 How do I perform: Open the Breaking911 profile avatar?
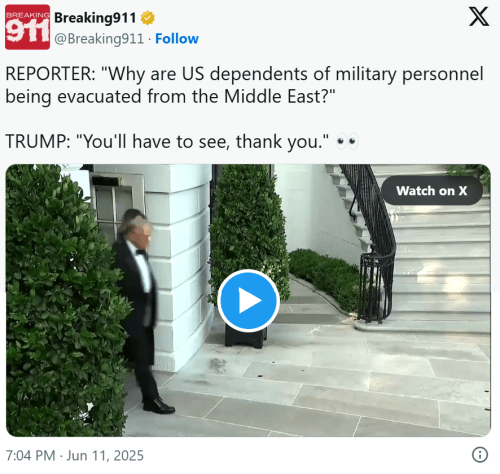pos(27,27)
